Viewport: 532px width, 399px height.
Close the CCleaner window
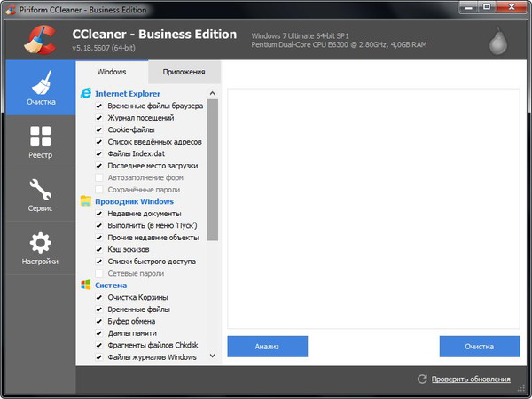click(512, 7)
